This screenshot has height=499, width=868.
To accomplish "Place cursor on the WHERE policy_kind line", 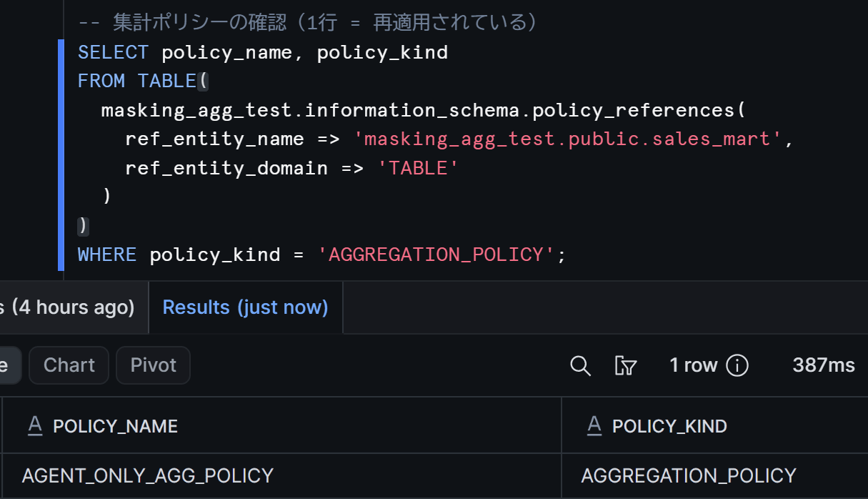I will [x=321, y=255].
